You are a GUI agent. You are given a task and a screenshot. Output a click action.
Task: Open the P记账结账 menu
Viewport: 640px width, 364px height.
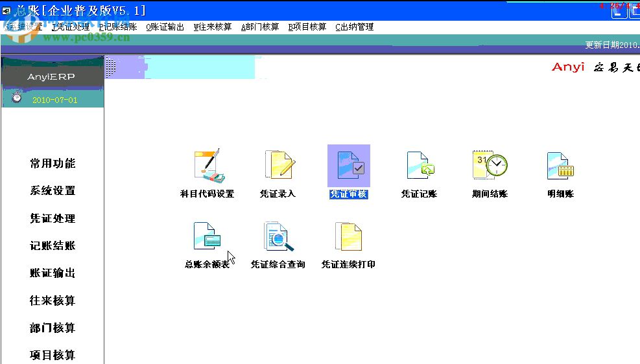coord(118,27)
